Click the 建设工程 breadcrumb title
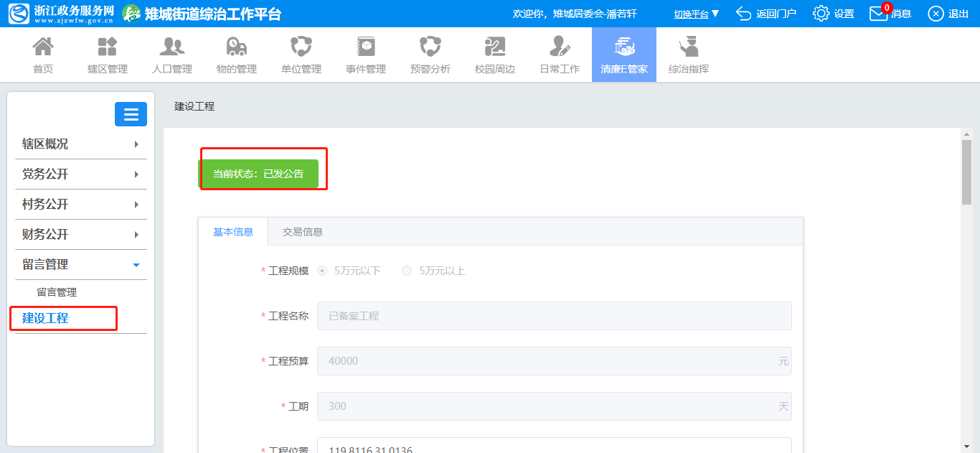The width and height of the screenshot is (980, 453). tap(194, 106)
